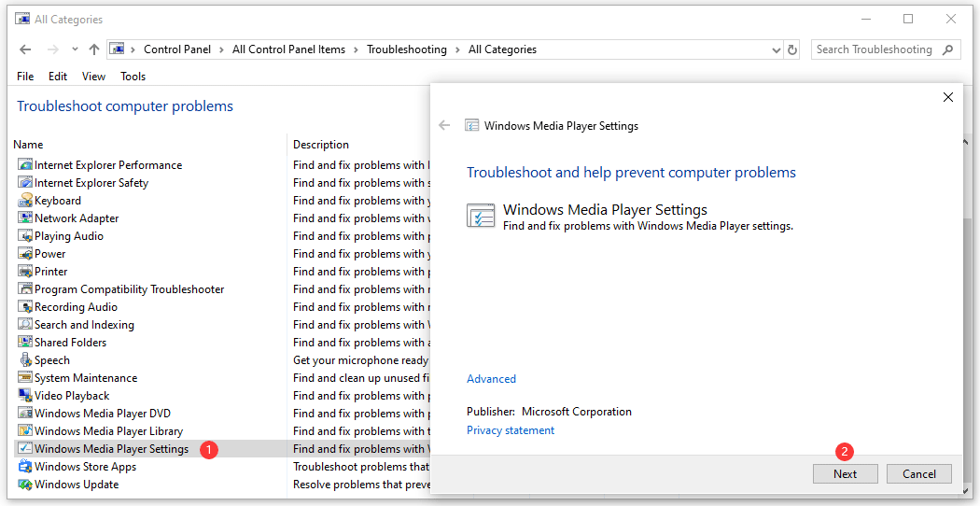Expand chevron after All Control Panel Items
The image size is (980, 506).
(x=356, y=49)
